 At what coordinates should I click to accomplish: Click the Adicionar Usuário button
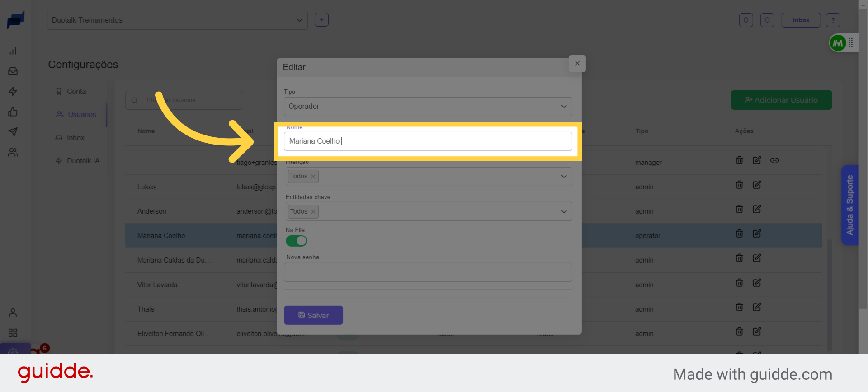(x=781, y=100)
